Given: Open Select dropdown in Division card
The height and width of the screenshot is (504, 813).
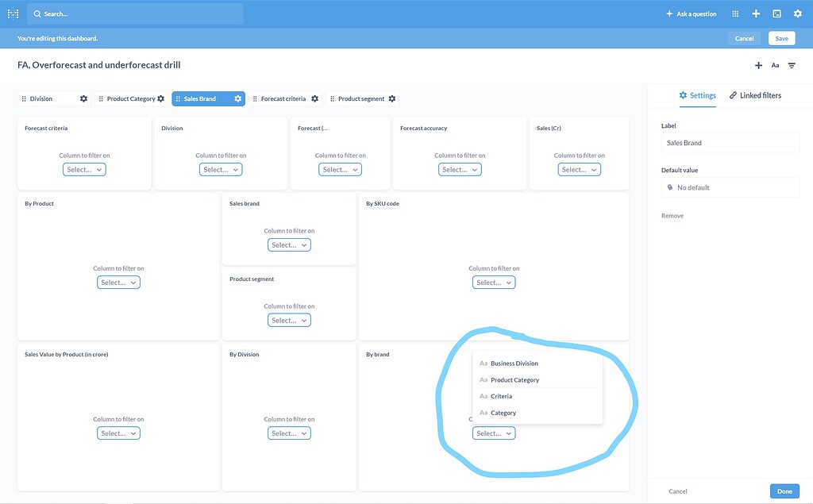Looking at the screenshot, I should point(221,170).
